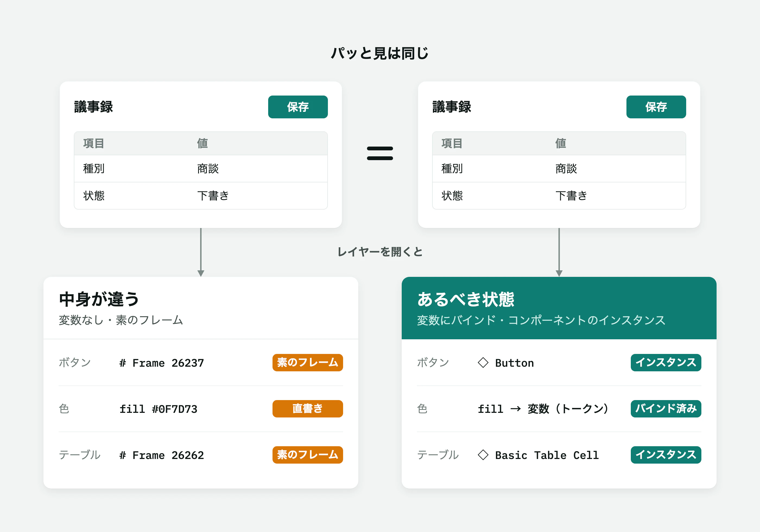This screenshot has height=532, width=760.
Task: Click 保存 in the card above 中身が違う
Action: tap(298, 107)
